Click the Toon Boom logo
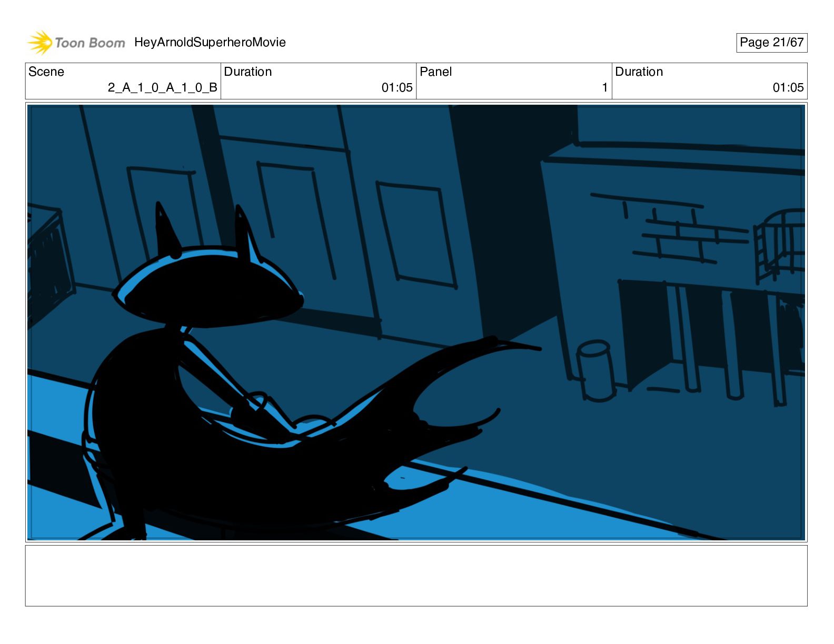This screenshot has width=834, height=644. click(76, 43)
